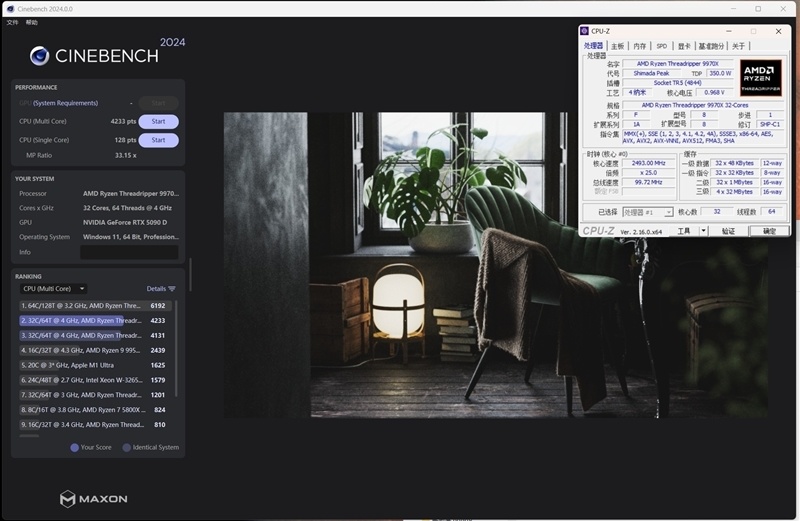The height and width of the screenshot is (521, 800).
Task: Click the Details filter icon in Ranking
Action: 172,289
